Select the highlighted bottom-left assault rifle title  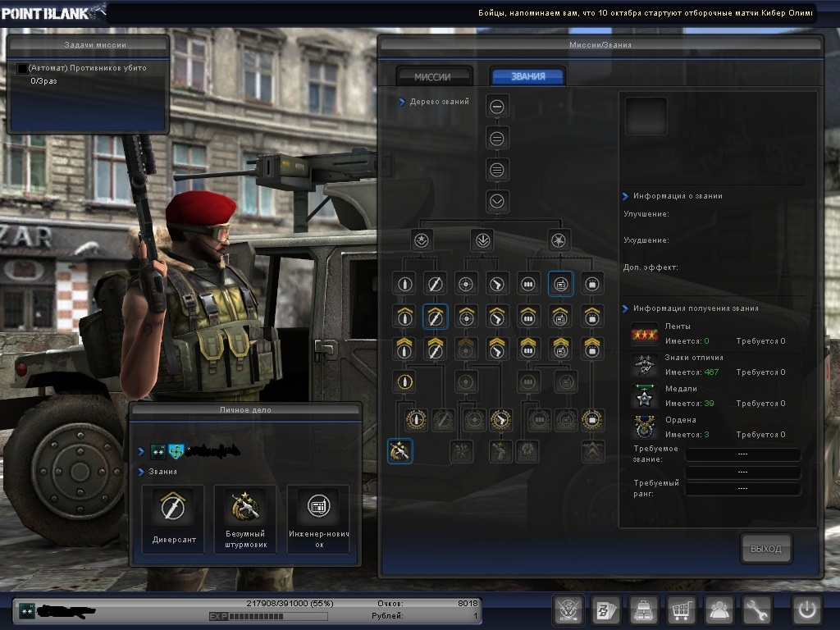pyautogui.click(x=399, y=450)
